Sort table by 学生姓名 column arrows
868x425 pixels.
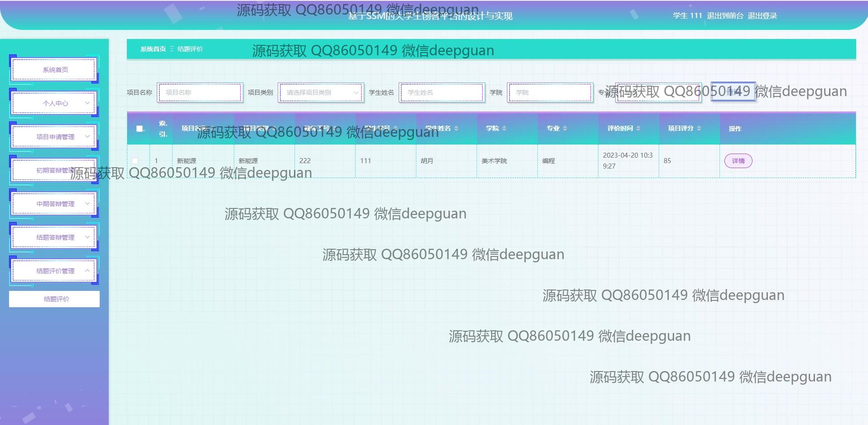[456, 129]
